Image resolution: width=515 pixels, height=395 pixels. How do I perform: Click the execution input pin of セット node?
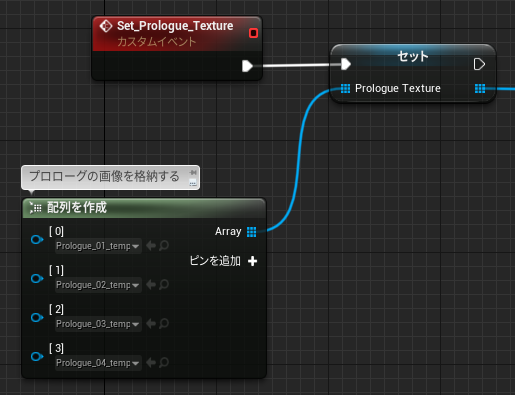(x=346, y=64)
